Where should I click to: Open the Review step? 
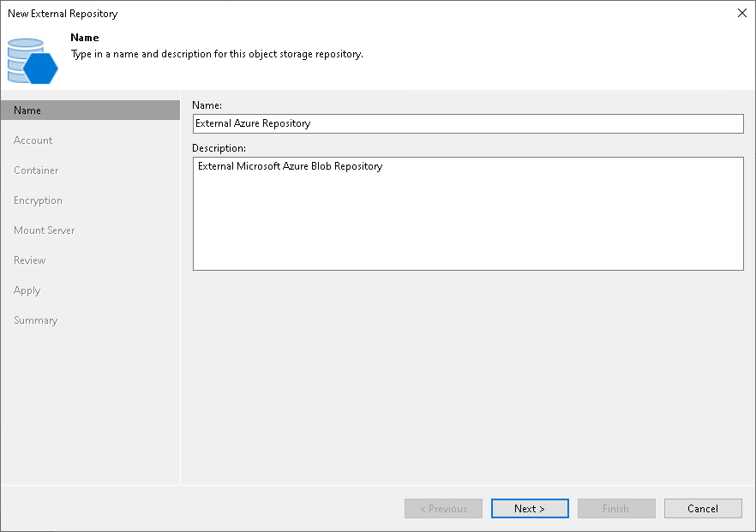tap(30, 260)
